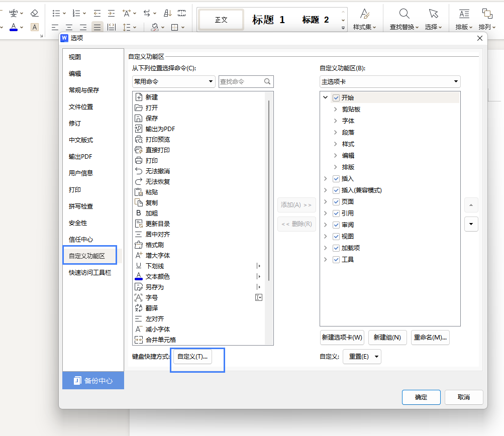Expand the 剪贴板 group
The width and height of the screenshot is (504, 436).
pos(335,109)
